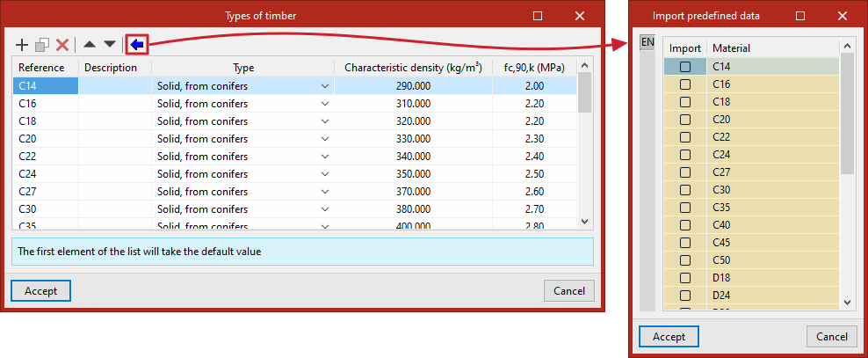The image size is (868, 358).
Task: Tick the import checkbox for C24
Action: (685, 155)
